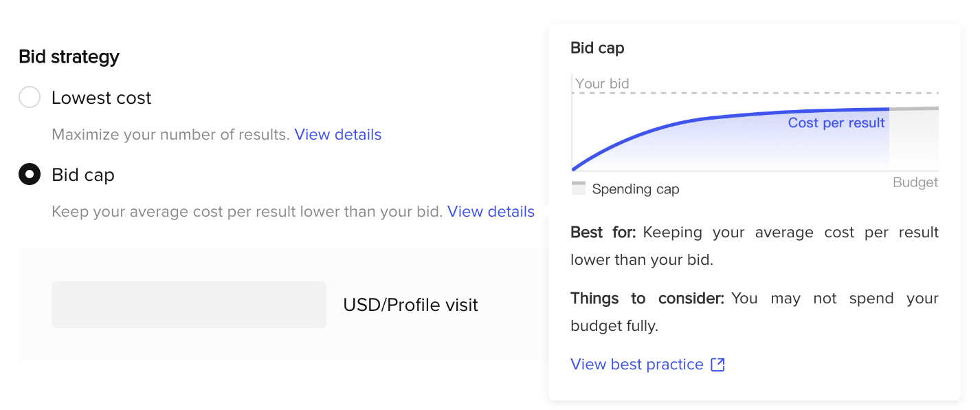
Task: Open View details beside Bid cap description
Action: pyautogui.click(x=491, y=211)
